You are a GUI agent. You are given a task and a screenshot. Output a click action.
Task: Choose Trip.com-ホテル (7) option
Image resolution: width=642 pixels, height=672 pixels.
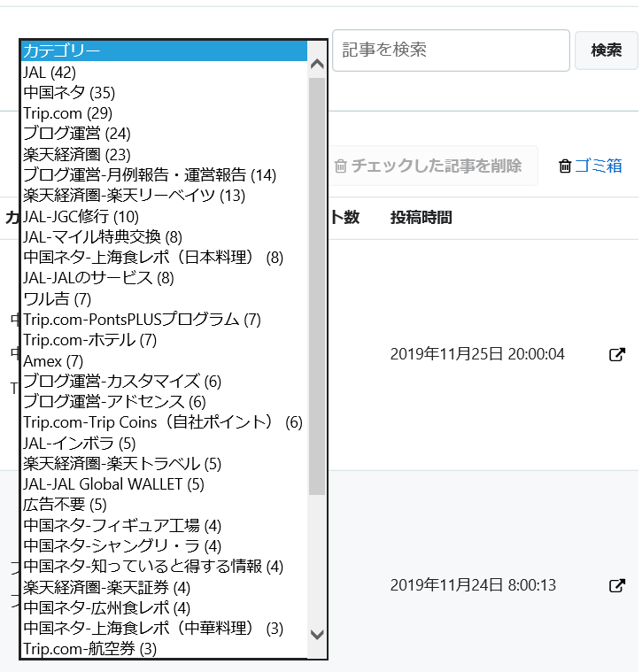[164, 340]
